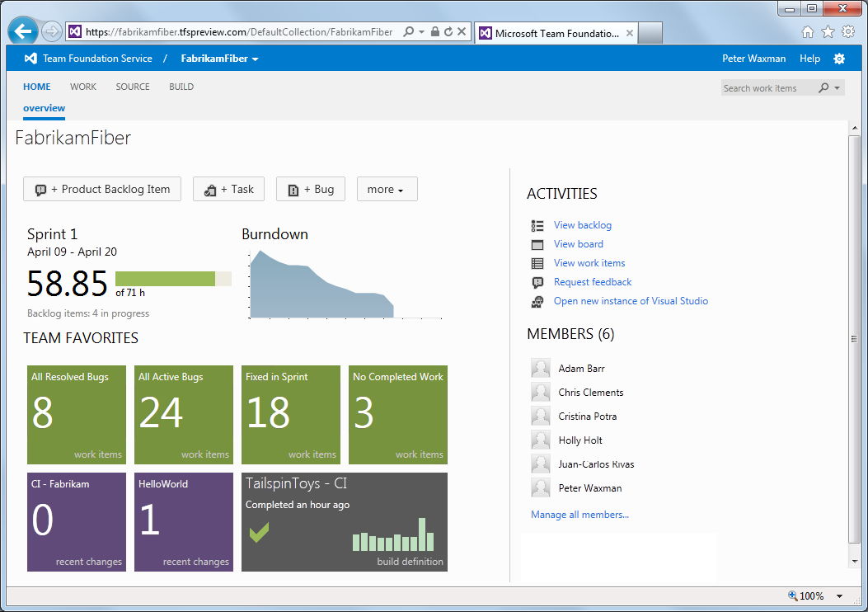Open the address bar search dropdown arrow
868x612 pixels.
(421, 31)
